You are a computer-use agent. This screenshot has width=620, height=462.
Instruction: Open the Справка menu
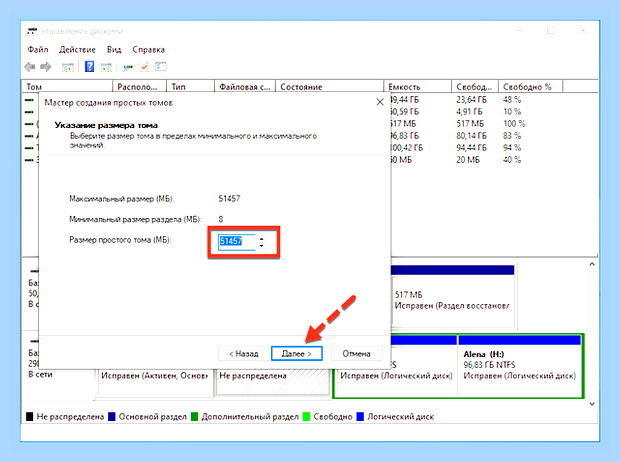click(148, 49)
